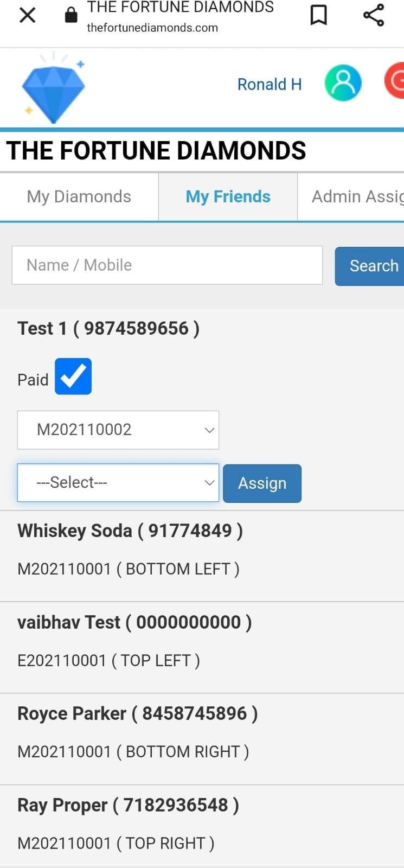Image resolution: width=404 pixels, height=868 pixels.
Task: Bookmark this page using the bookmark icon
Action: 318,15
